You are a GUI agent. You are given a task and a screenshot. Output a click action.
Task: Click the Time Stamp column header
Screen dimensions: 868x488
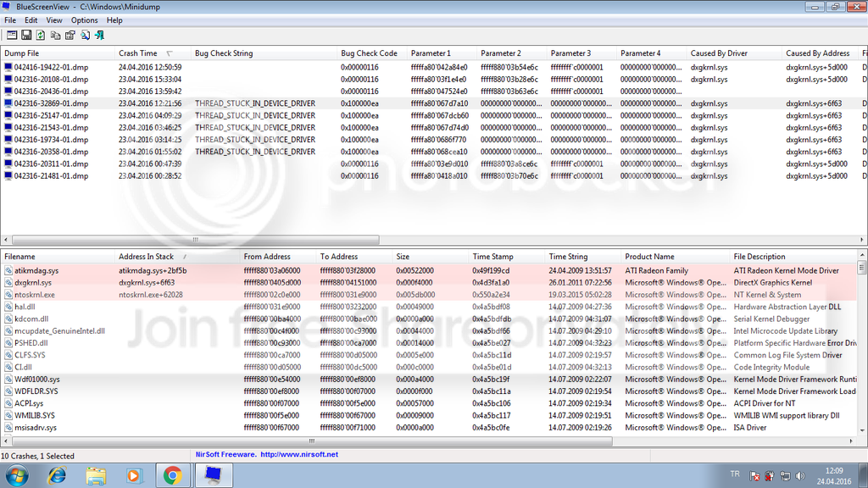click(x=506, y=257)
